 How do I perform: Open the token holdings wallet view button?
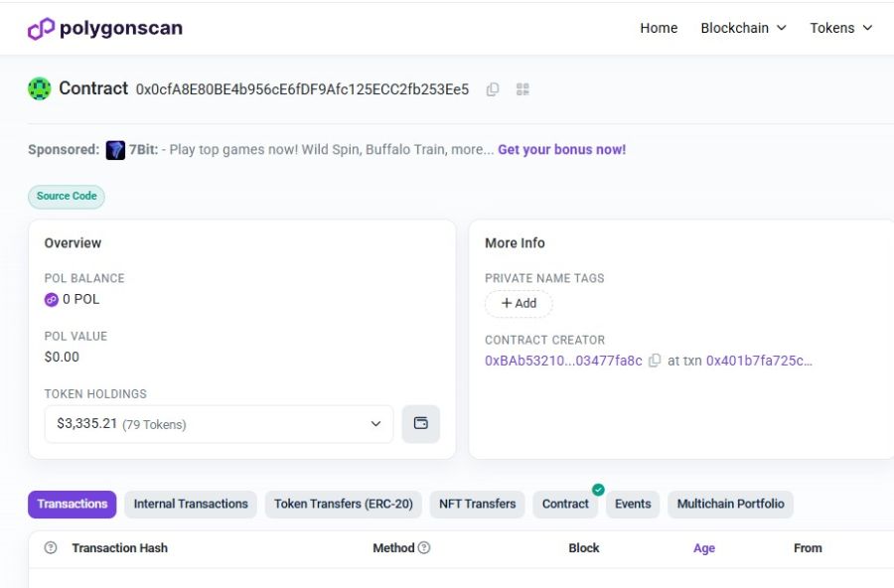420,424
